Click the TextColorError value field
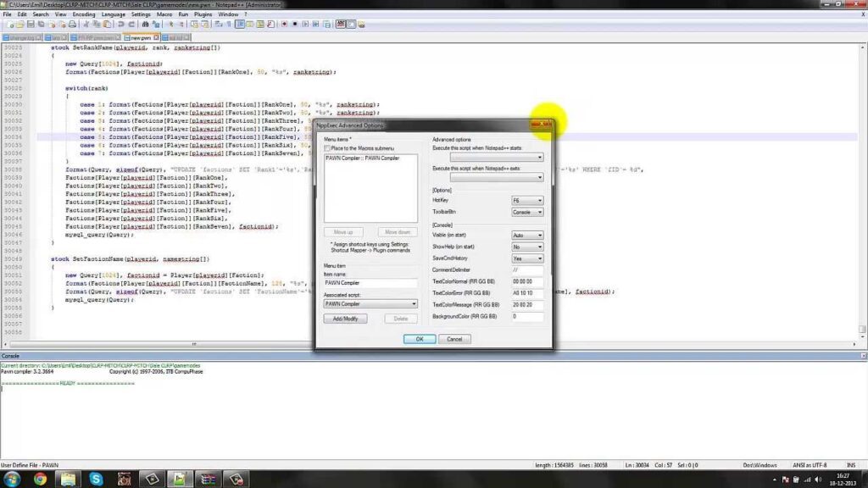The width and height of the screenshot is (868, 488). click(527, 293)
